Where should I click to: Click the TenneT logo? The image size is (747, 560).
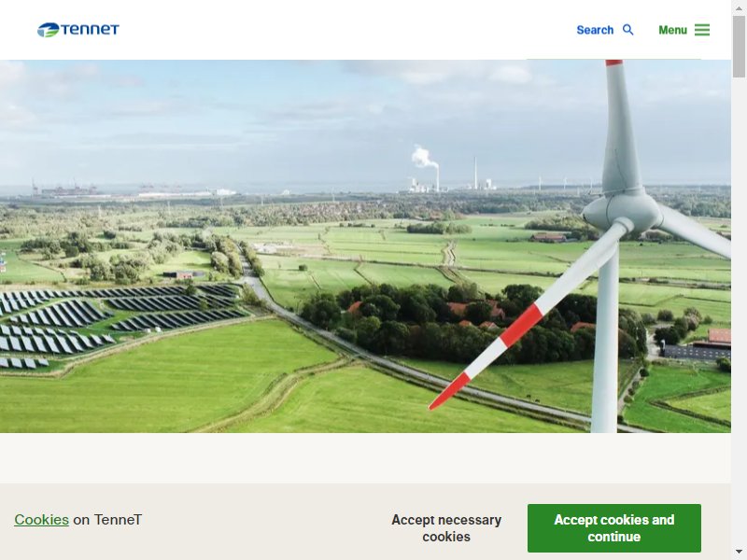pyautogui.click(x=78, y=30)
